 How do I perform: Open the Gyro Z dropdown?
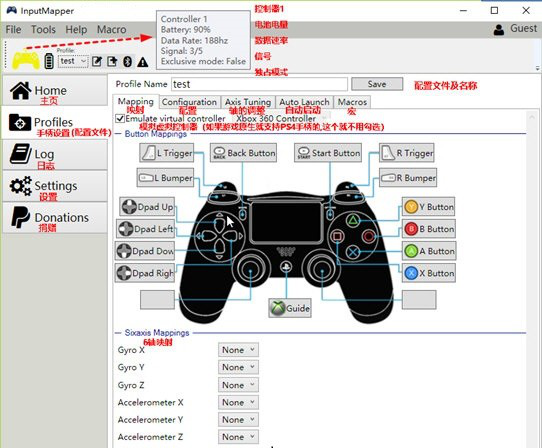coord(238,385)
